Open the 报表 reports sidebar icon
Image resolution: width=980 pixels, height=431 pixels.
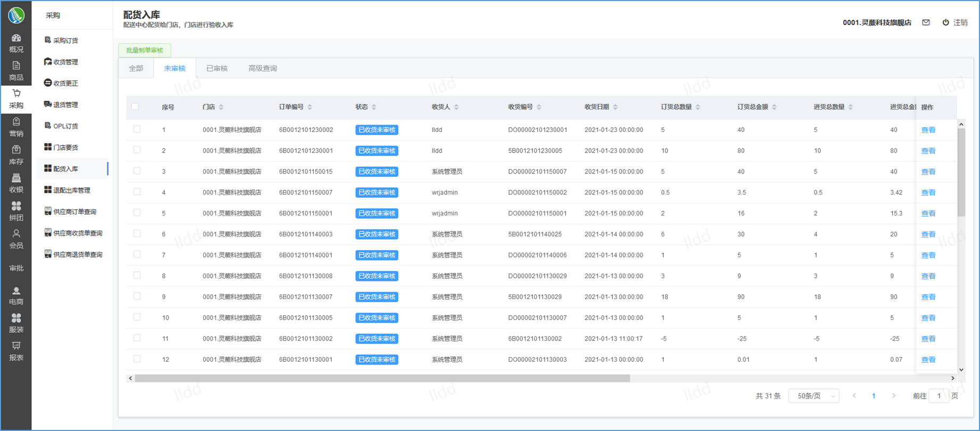click(16, 346)
